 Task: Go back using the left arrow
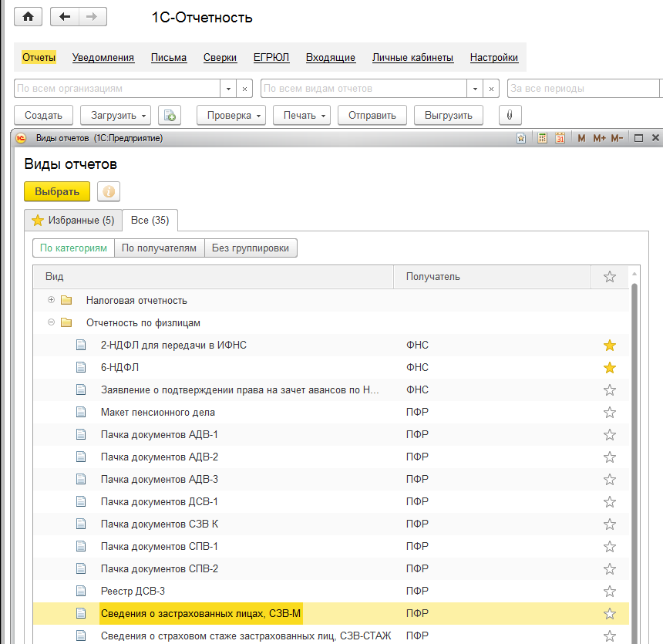coord(65,17)
